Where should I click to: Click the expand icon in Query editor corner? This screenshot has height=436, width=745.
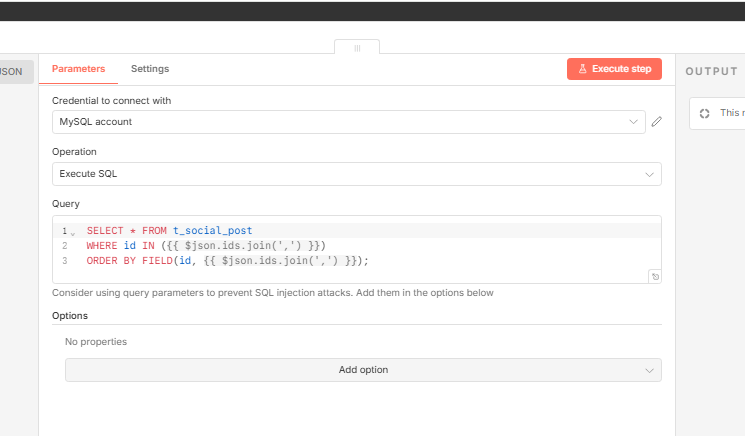click(654, 276)
